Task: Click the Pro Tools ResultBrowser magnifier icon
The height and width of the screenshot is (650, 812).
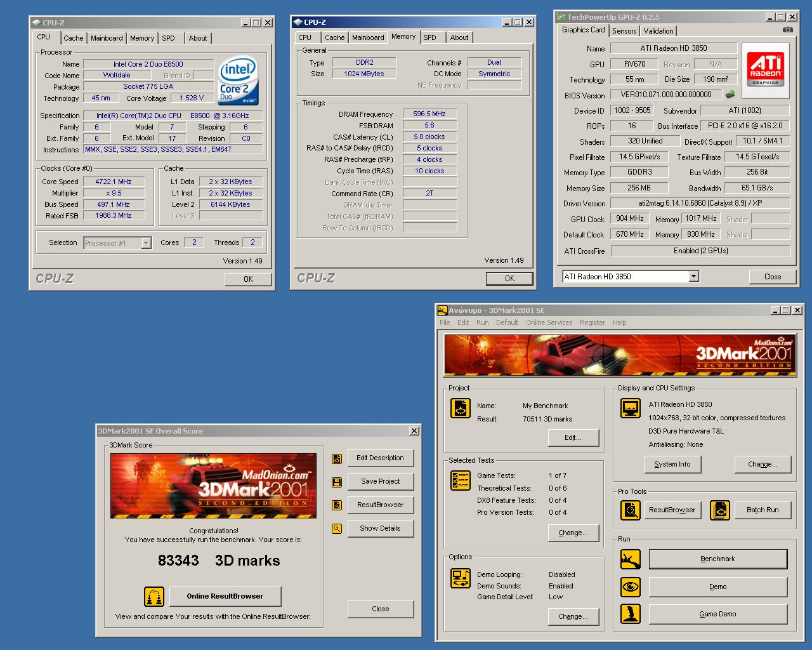Action: pyautogui.click(x=631, y=510)
